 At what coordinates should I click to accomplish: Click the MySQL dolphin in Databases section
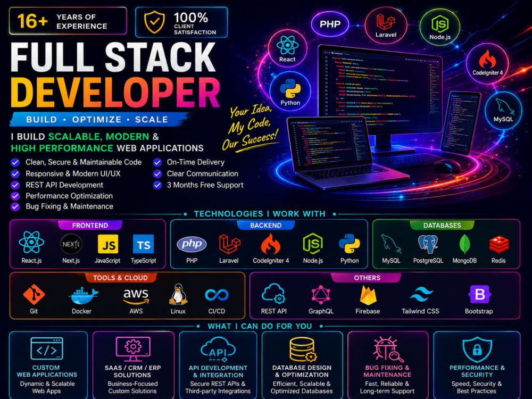tap(391, 244)
